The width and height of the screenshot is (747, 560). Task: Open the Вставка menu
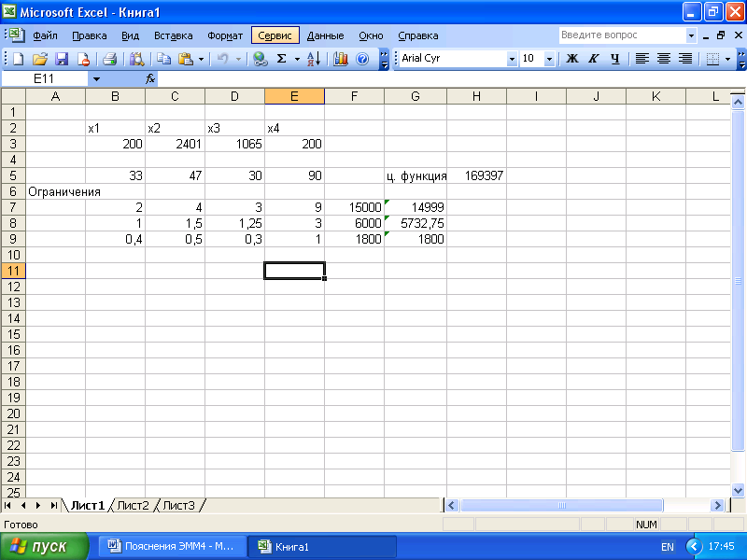coord(174,35)
